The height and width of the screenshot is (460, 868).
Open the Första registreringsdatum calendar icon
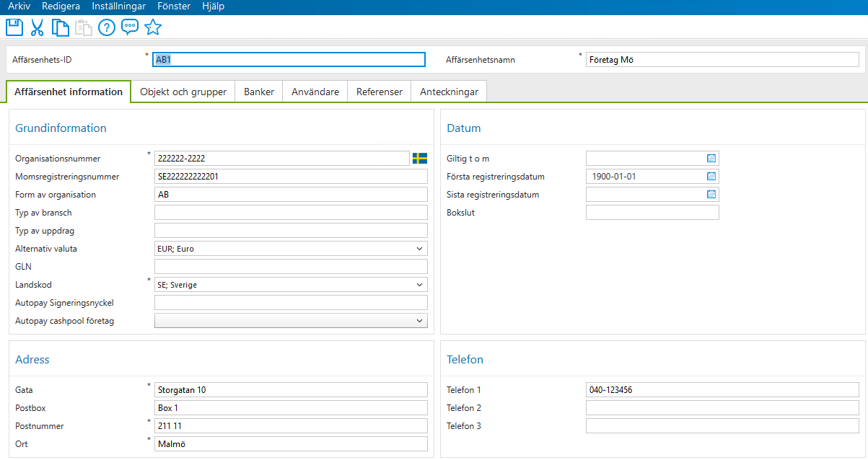pyautogui.click(x=711, y=176)
